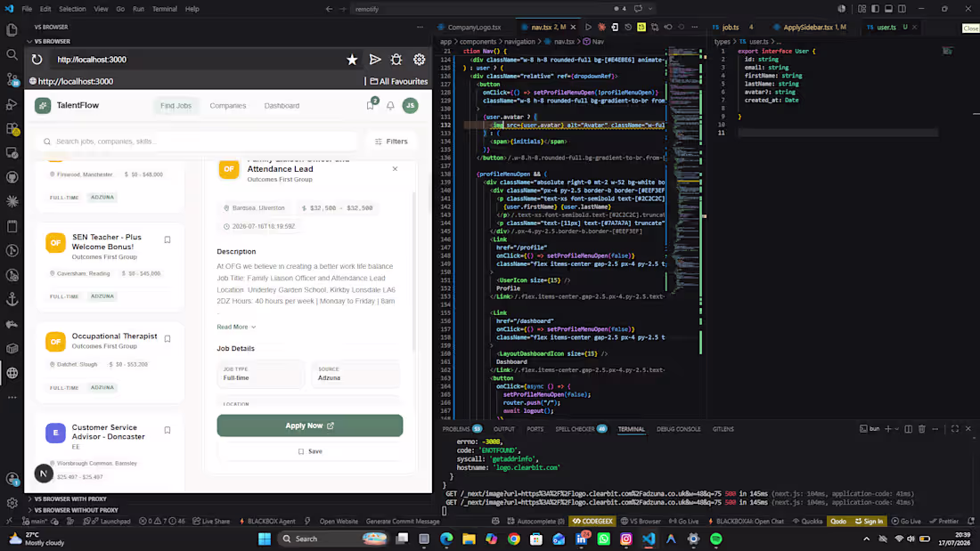This screenshot has width=980, height=551.
Task: Go to Dashboard page
Action: [x=282, y=106]
